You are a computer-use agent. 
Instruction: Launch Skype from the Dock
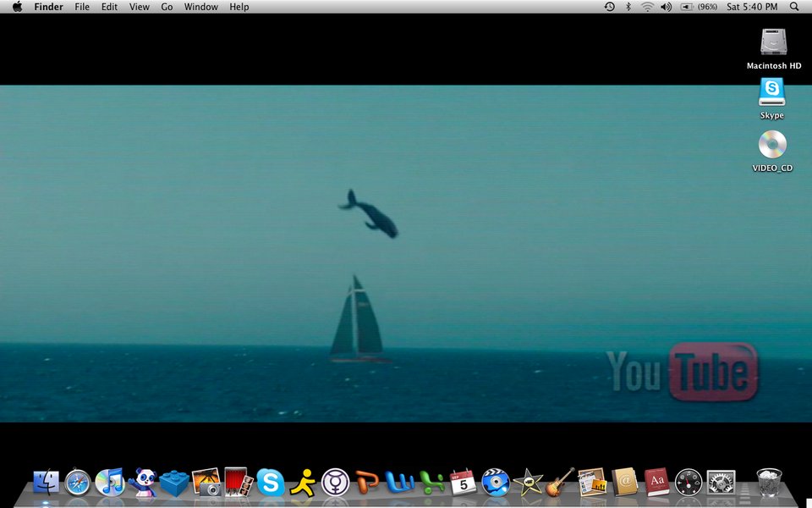coord(271,483)
